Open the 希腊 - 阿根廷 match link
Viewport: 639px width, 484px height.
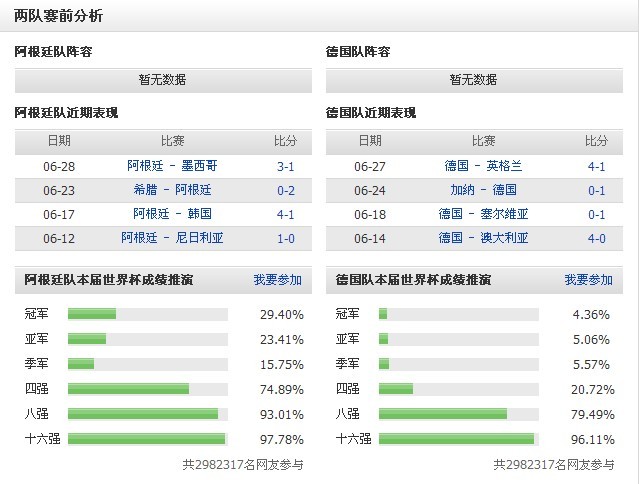(172, 190)
